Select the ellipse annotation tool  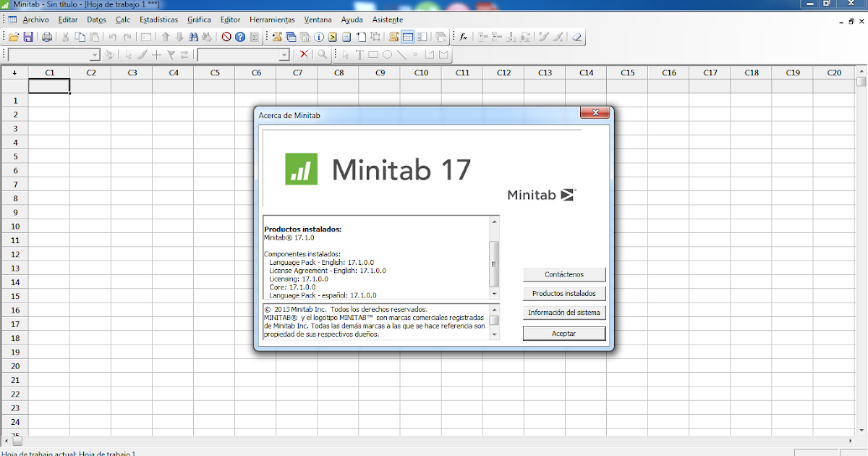coord(387,54)
